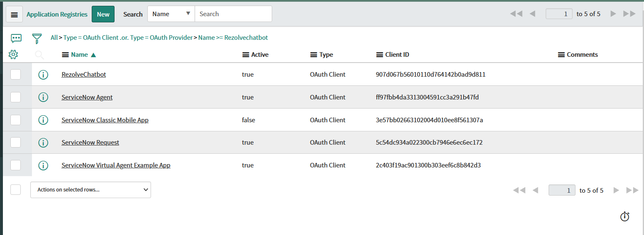The height and width of the screenshot is (235, 644).
Task: Open the Search field Name dropdown
Action: click(171, 14)
